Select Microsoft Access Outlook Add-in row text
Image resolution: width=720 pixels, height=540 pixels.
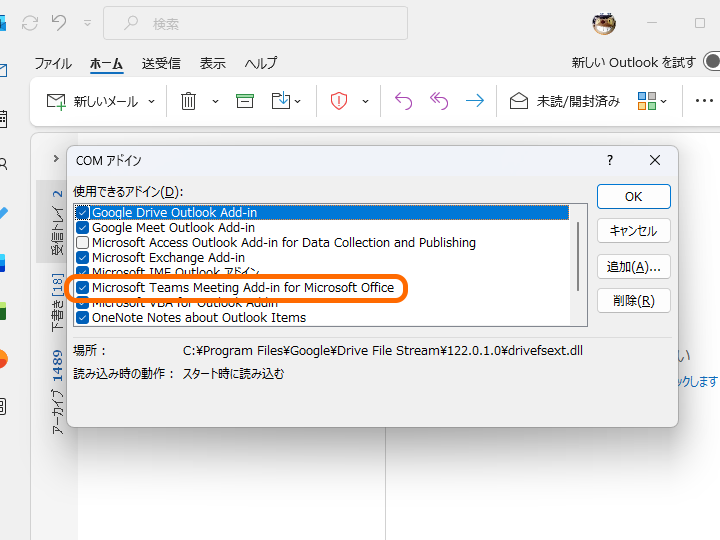coord(284,242)
